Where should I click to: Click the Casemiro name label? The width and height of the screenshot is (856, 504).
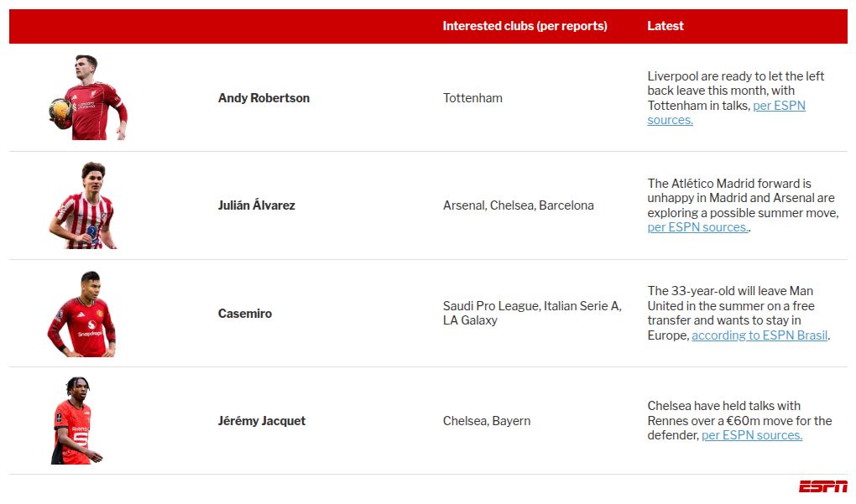click(x=244, y=314)
